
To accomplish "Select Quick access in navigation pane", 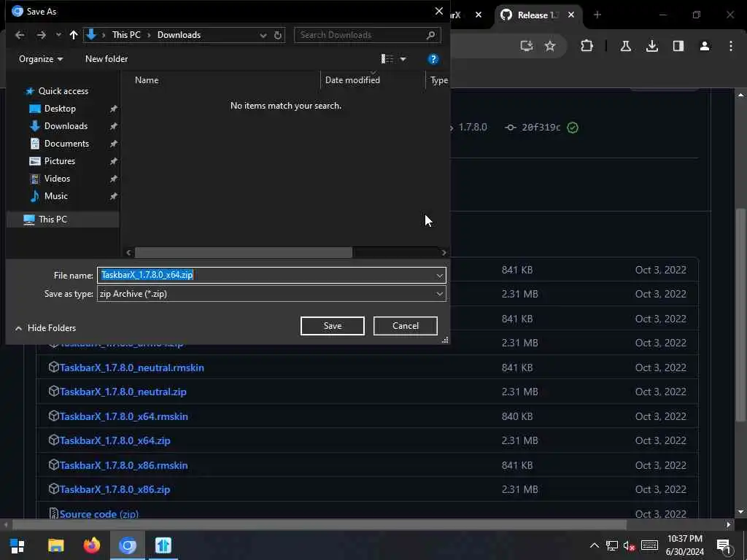I will (x=63, y=91).
